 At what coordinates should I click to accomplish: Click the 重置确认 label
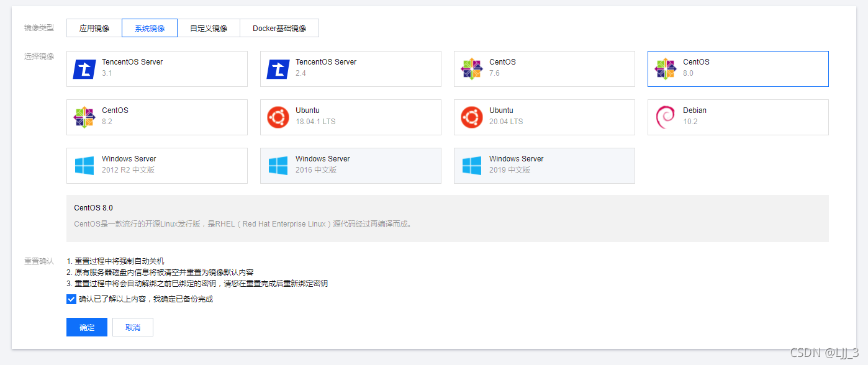(x=39, y=261)
